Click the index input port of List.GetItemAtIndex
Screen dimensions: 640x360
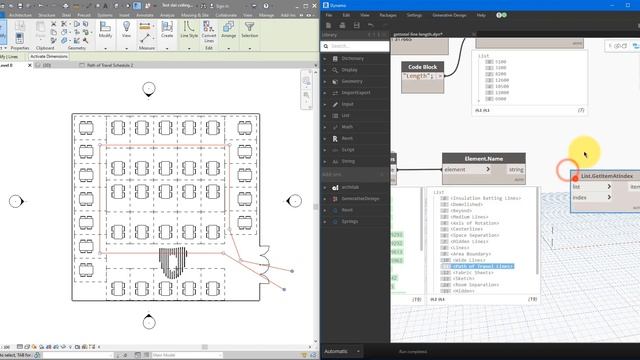tap(591, 197)
